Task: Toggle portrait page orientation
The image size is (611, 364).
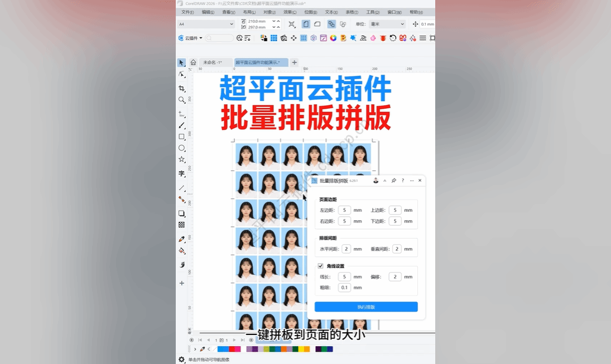Action: (x=306, y=24)
